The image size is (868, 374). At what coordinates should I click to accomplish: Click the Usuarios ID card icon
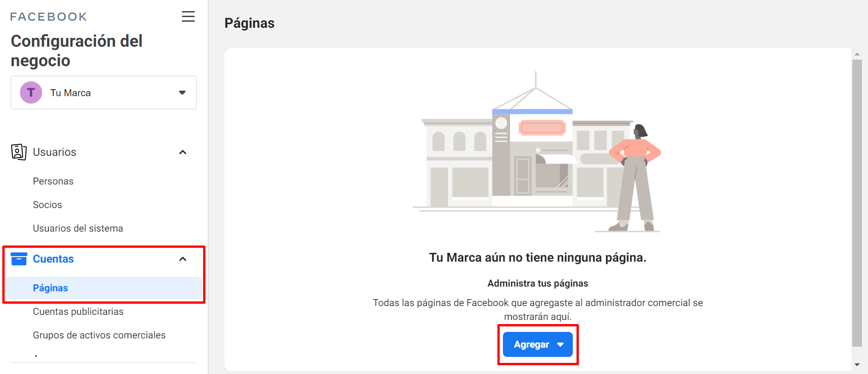[19, 152]
